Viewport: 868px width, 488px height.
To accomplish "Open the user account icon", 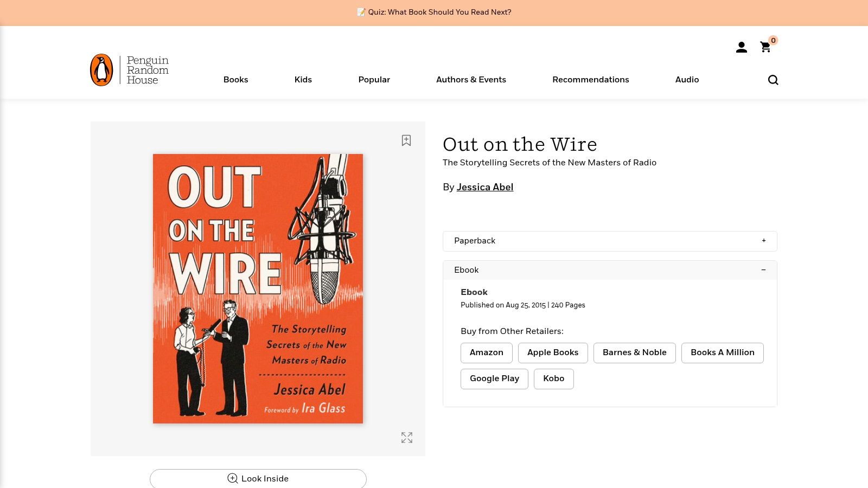I will point(742,48).
